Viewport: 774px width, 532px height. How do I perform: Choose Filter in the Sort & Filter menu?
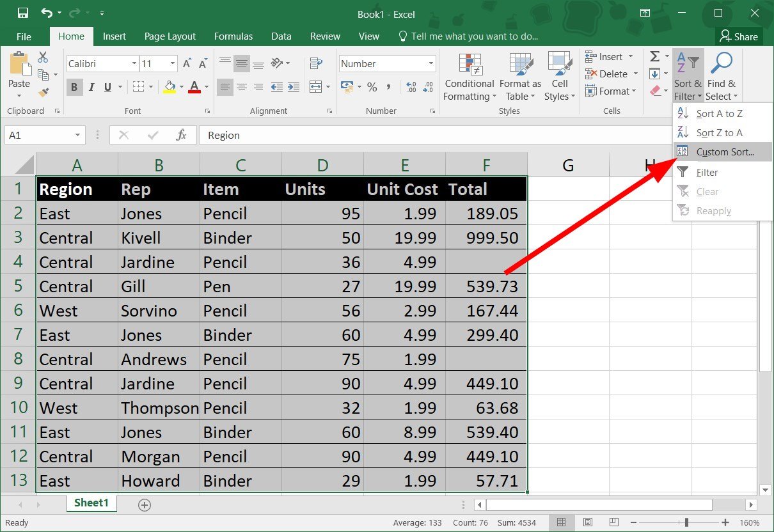[723, 172]
